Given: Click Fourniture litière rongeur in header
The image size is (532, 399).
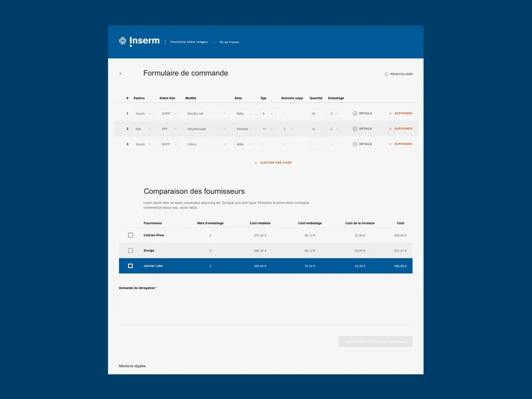Looking at the screenshot, I should tap(189, 42).
